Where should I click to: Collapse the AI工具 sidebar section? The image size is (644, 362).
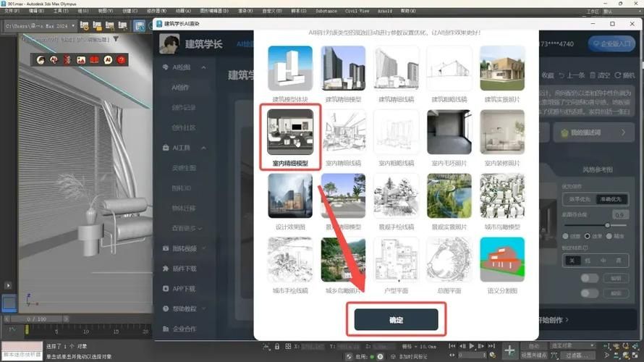click(x=204, y=148)
